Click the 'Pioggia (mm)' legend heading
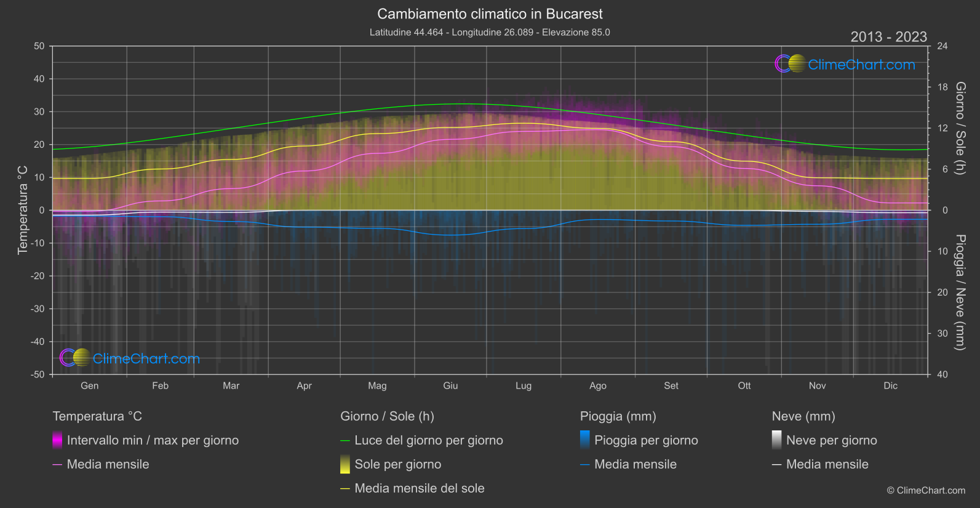 tap(618, 416)
